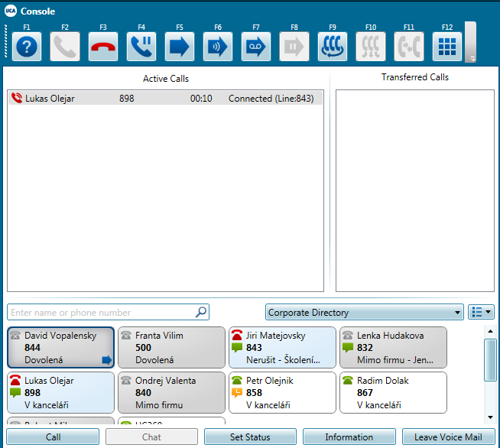Screen dimensions: 500x448
Task: Select Lukas Olejar contact card
Action: click(x=60, y=392)
